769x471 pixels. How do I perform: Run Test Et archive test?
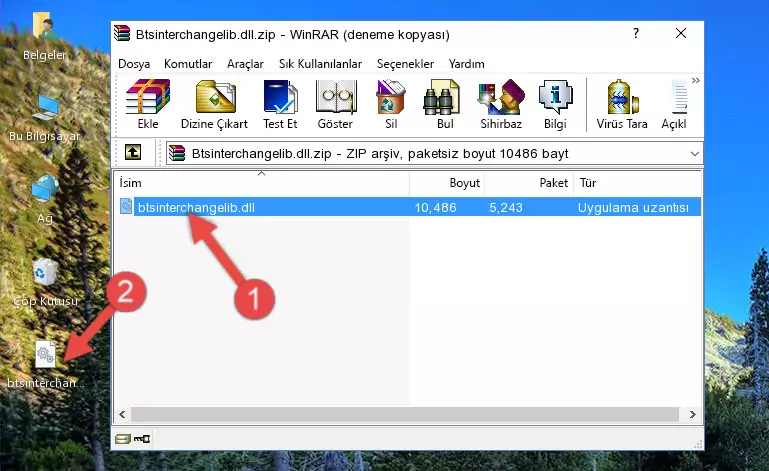pyautogui.click(x=280, y=104)
